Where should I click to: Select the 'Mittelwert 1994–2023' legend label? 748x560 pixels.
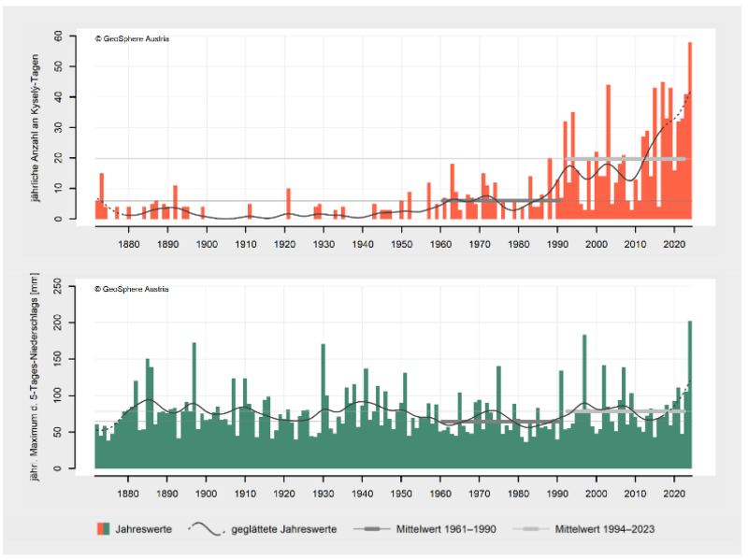(x=605, y=529)
